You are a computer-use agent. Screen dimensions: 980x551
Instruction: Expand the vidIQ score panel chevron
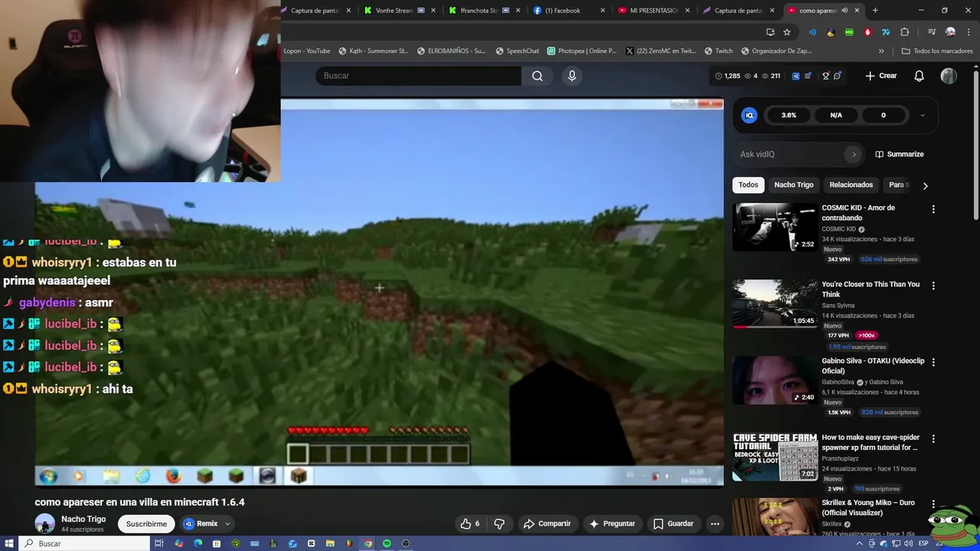(922, 116)
